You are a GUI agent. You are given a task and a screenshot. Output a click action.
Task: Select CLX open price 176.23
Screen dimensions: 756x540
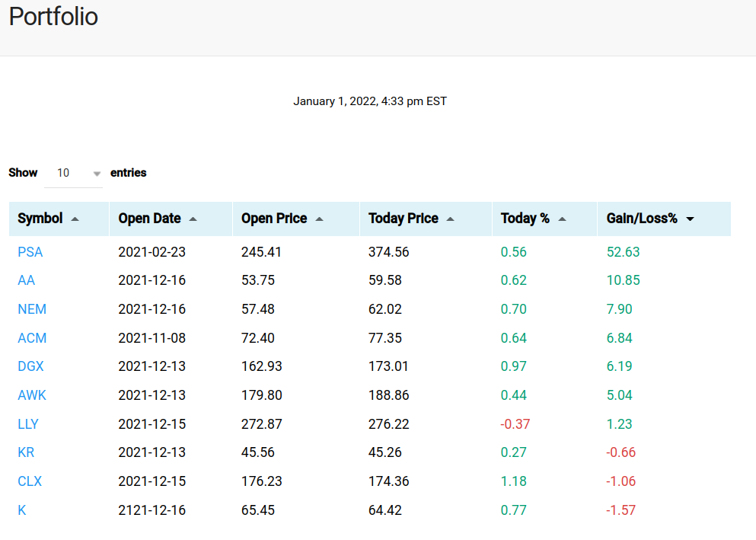tap(261, 481)
